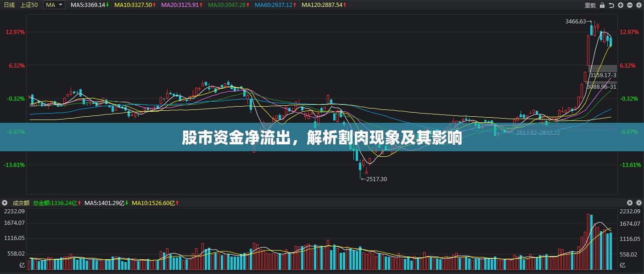The height and width of the screenshot is (274, 644).
Task: Click MA120:2887.54 indicator value
Action: point(325,5)
